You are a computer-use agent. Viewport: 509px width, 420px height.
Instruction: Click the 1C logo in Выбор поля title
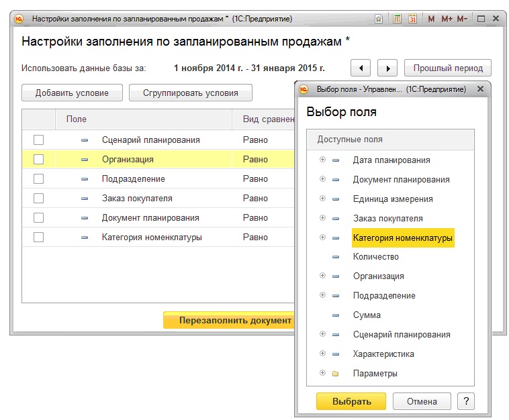point(304,89)
